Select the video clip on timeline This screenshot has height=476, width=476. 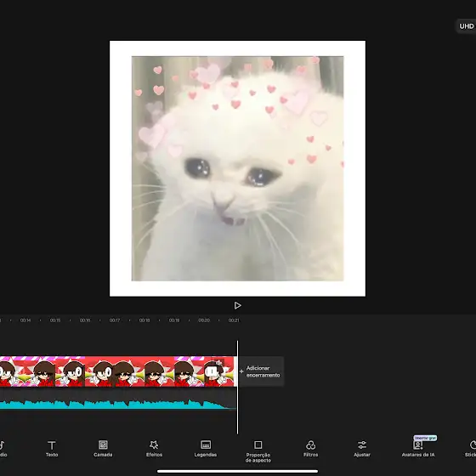tap(117, 371)
